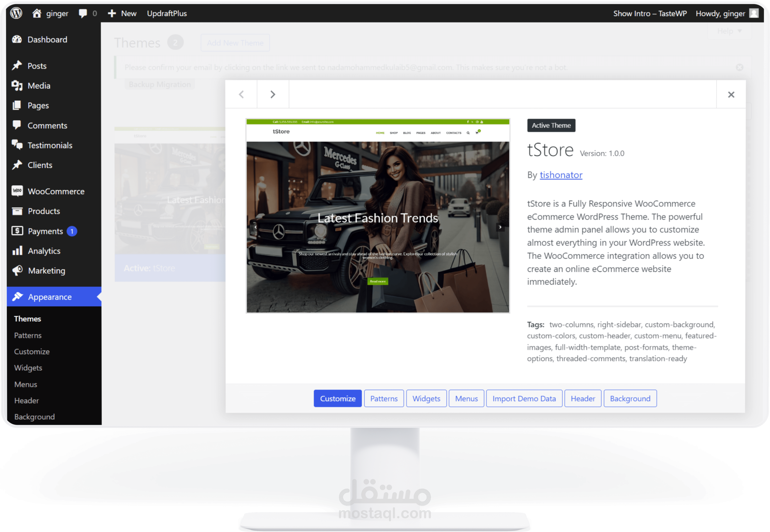The height and width of the screenshot is (532, 770).
Task: Click the WordPress logo icon
Action: pyautogui.click(x=16, y=13)
